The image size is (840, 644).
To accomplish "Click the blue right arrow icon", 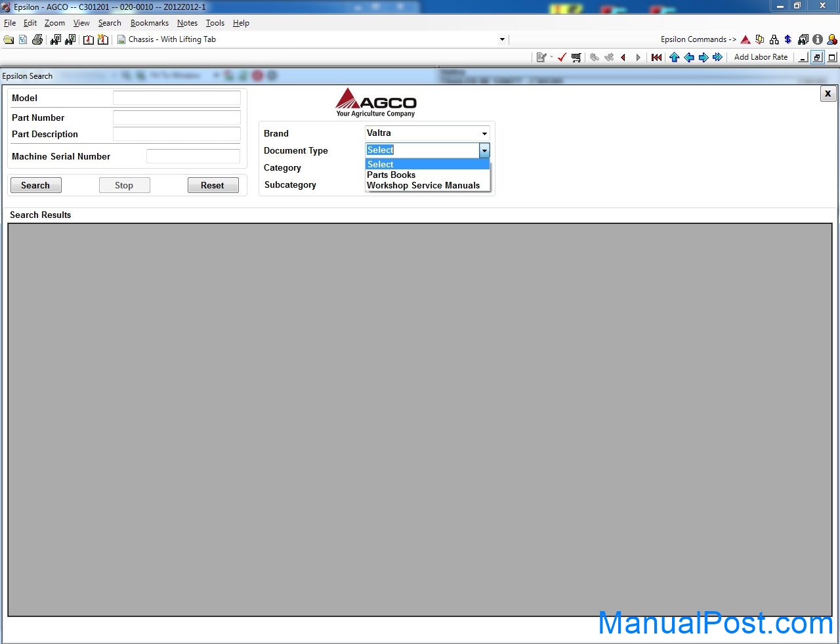I will [x=703, y=57].
